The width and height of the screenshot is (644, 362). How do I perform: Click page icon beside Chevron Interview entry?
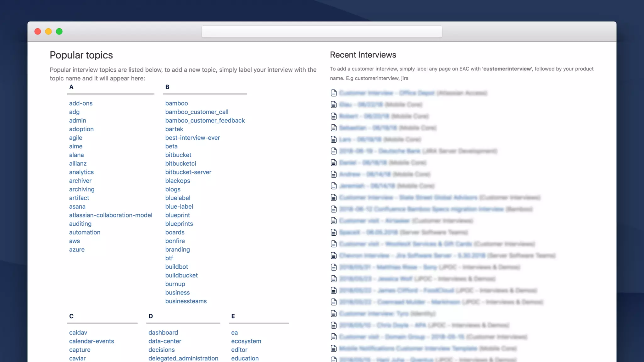(334, 256)
